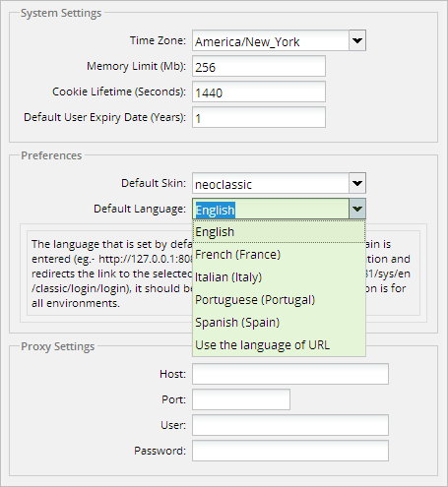Expand the Default Skin dropdown arrow
448x487 pixels.
[357, 183]
